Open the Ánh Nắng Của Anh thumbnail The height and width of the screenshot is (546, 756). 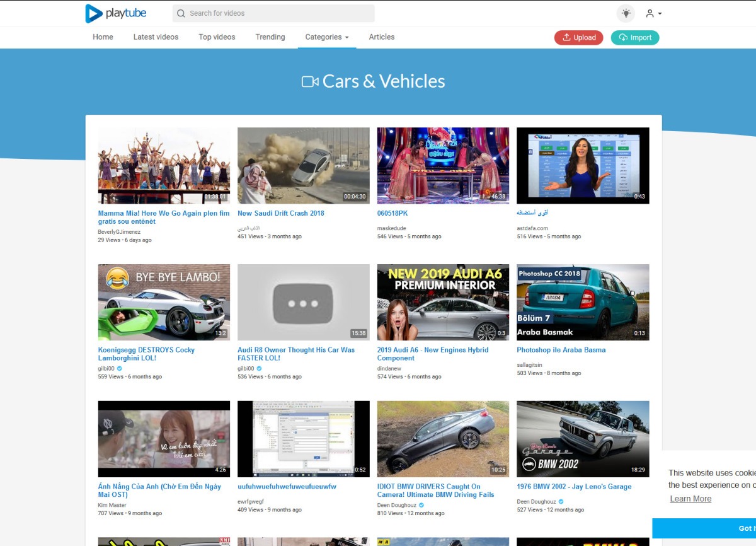click(x=164, y=439)
